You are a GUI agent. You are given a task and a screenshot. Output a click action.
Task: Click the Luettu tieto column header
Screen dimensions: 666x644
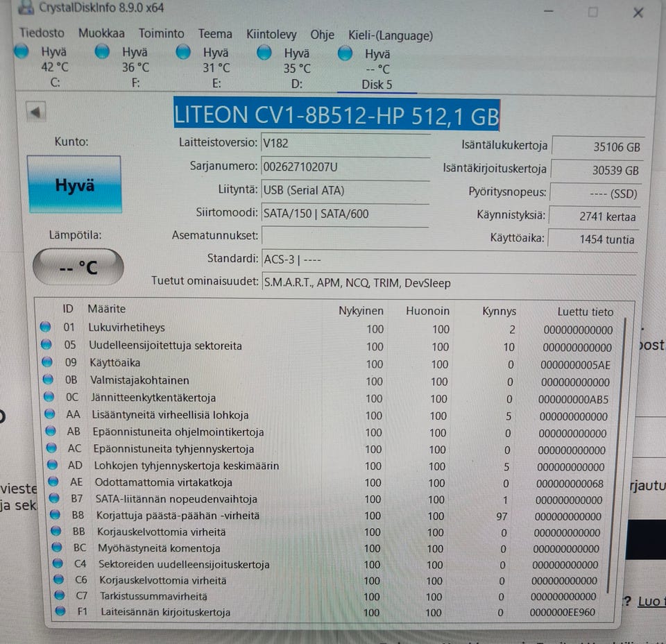(586, 312)
